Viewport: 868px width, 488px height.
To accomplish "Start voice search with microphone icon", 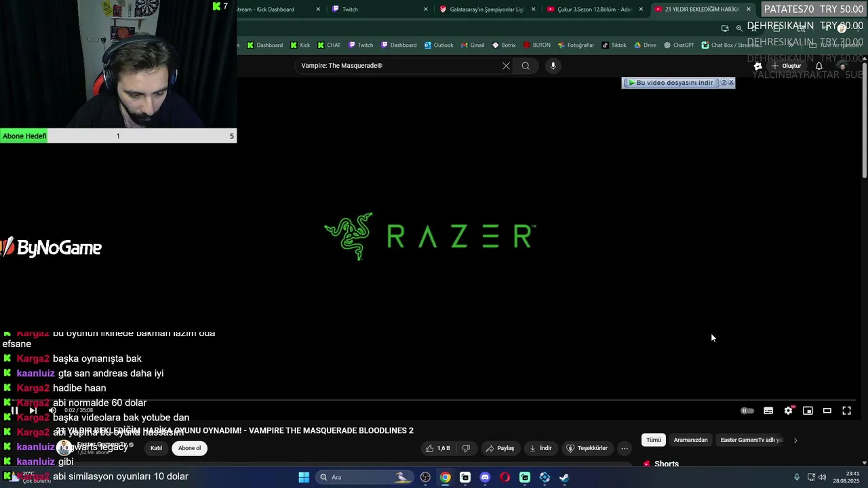I will (553, 66).
